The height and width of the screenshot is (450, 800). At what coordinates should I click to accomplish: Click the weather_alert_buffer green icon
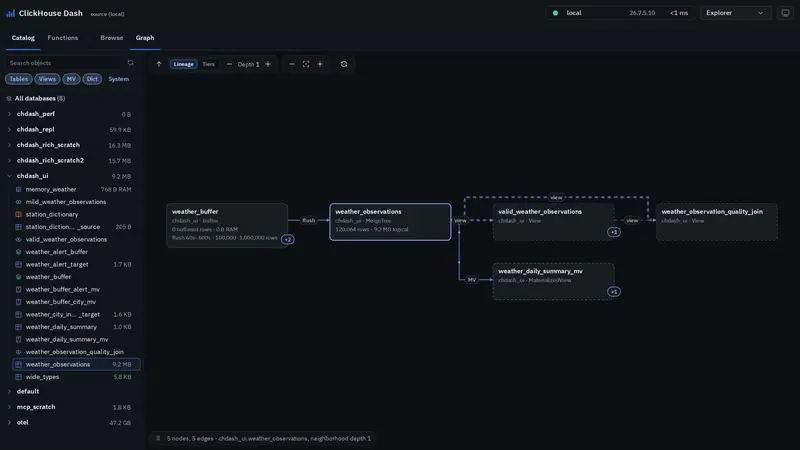click(18, 252)
